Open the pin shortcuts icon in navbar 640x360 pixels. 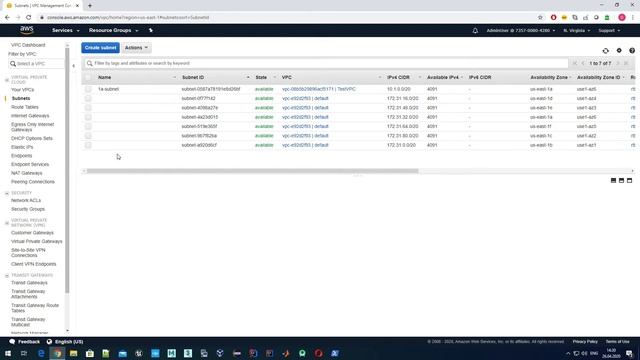151,30
